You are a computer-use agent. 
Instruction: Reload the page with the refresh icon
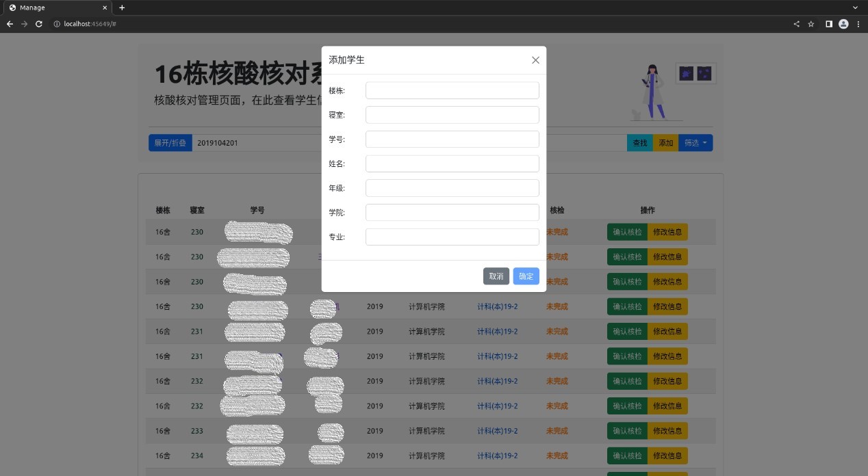click(x=39, y=24)
